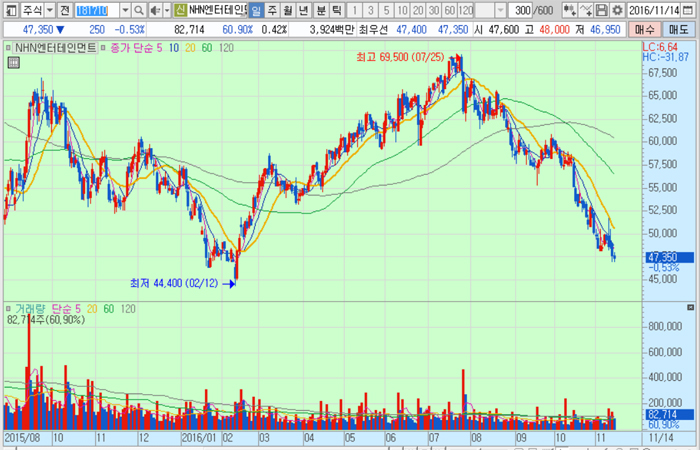Switch to monthly (월) chart period

289,10
